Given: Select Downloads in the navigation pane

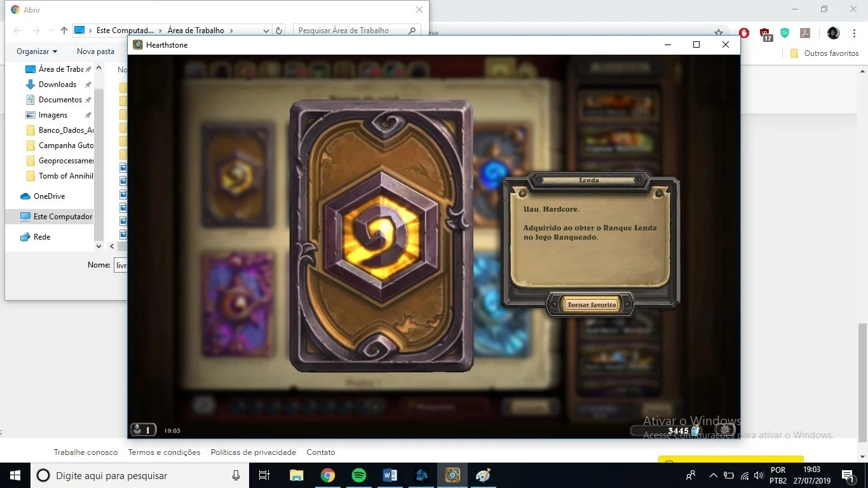Looking at the screenshot, I should tap(57, 85).
